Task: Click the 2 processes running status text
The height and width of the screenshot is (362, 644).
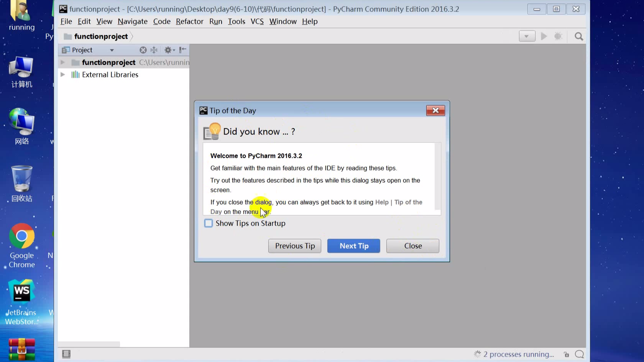Action: pos(518,354)
